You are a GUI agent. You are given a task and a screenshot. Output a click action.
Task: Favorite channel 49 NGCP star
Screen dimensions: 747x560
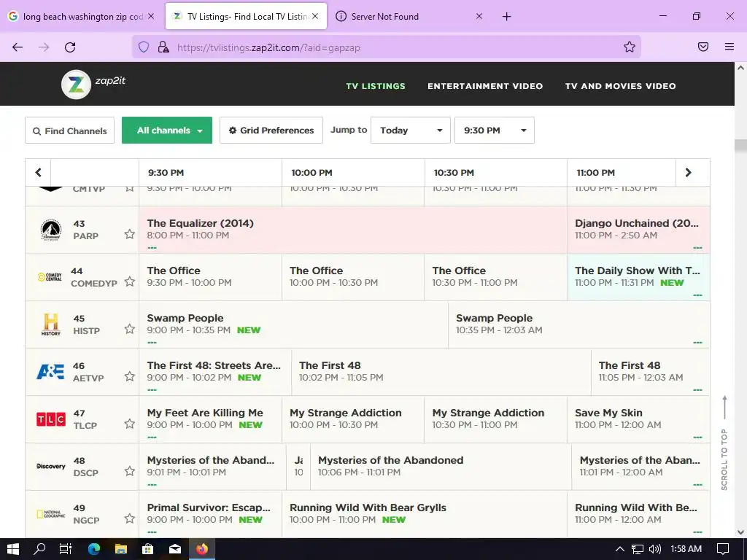tap(130, 518)
